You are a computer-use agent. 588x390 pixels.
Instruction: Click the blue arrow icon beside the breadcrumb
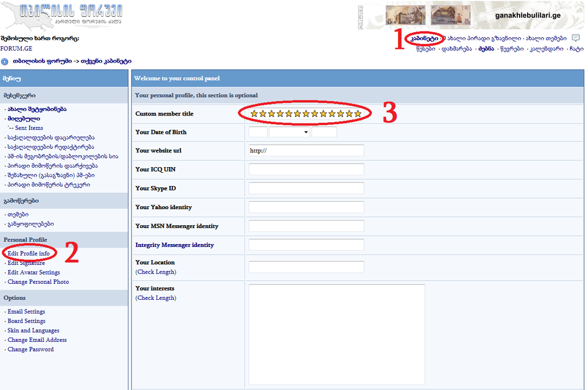tap(5, 61)
